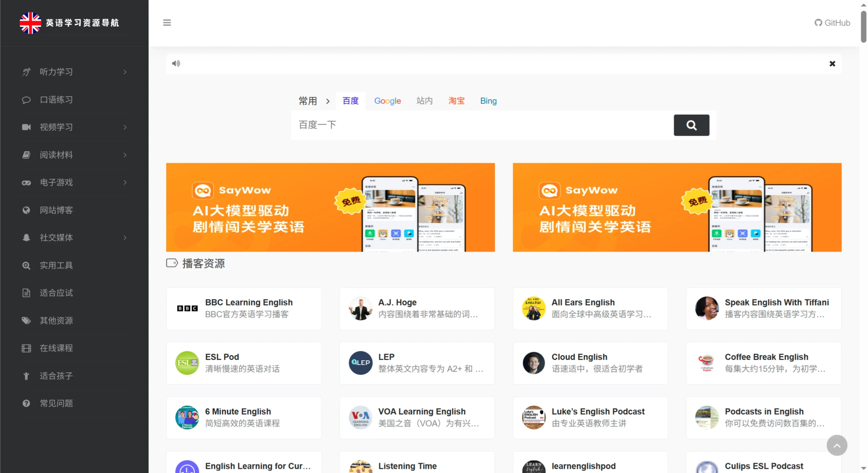Click the film icon beside 在线课程

coord(26,348)
